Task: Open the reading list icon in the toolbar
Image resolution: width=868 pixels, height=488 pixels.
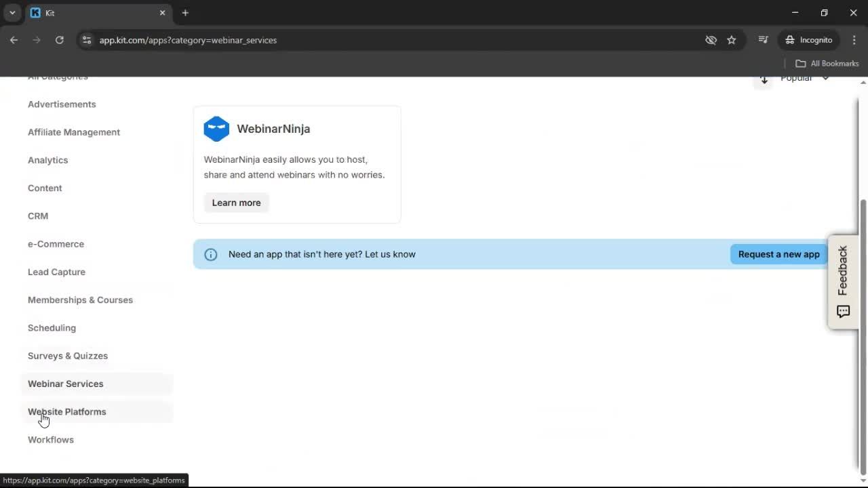Action: (x=763, y=40)
